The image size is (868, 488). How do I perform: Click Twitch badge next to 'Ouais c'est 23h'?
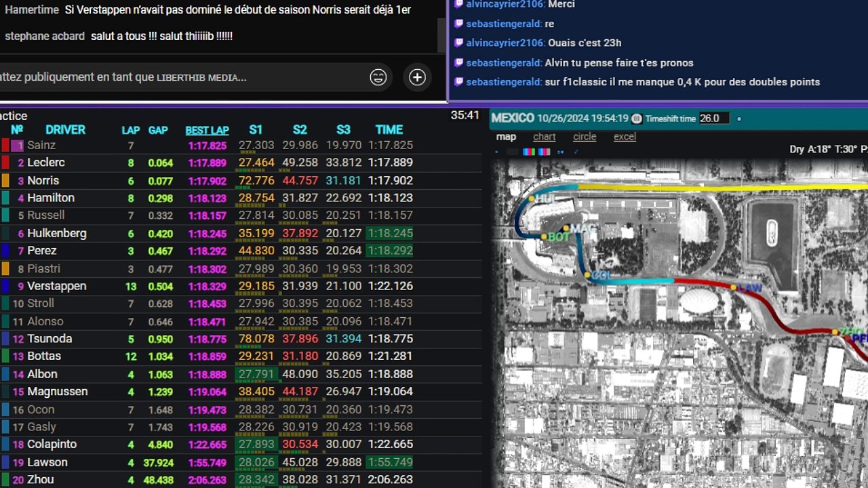[459, 43]
